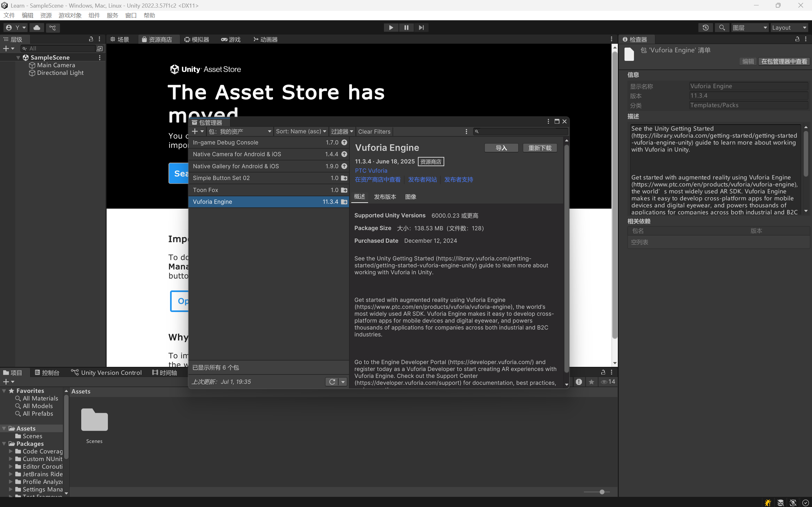The height and width of the screenshot is (507, 812).
Task: Click the 导入 import button
Action: pos(501,148)
